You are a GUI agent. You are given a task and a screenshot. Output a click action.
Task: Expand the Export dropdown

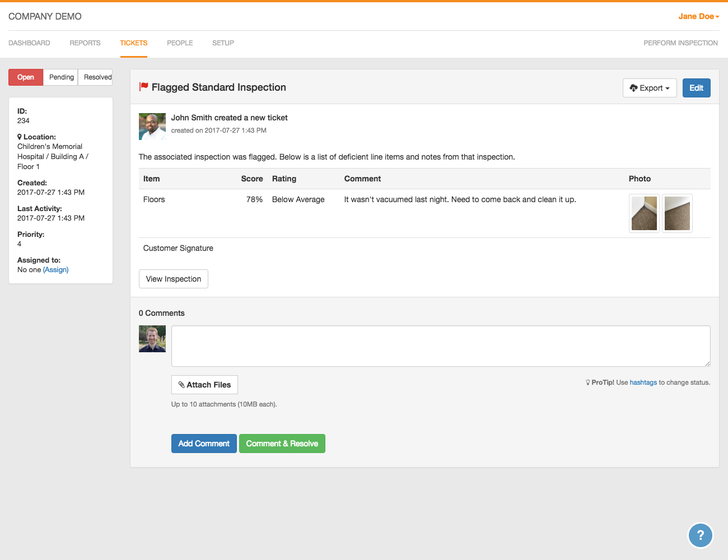click(x=650, y=88)
